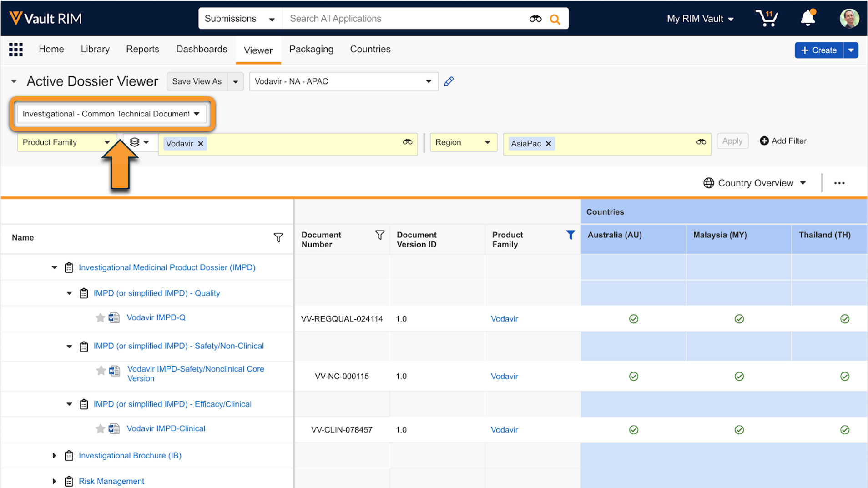Image resolution: width=868 pixels, height=488 pixels.
Task: Open the Product Family filter dropdown
Action: [x=67, y=142]
